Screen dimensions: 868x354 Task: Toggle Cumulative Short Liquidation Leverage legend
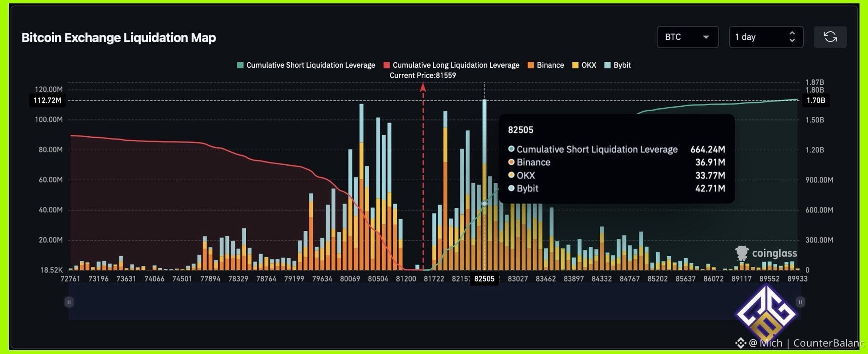306,65
